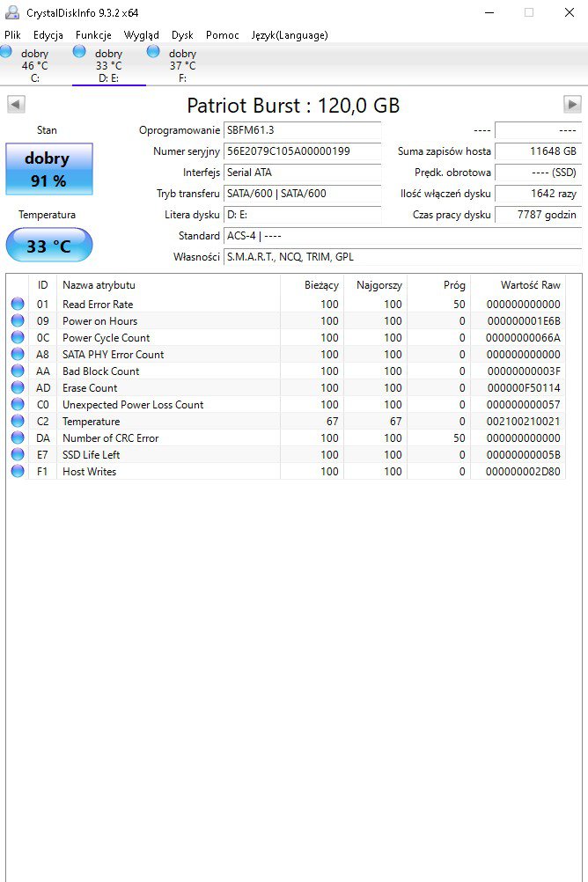Open the Język(Language) menu

[290, 35]
